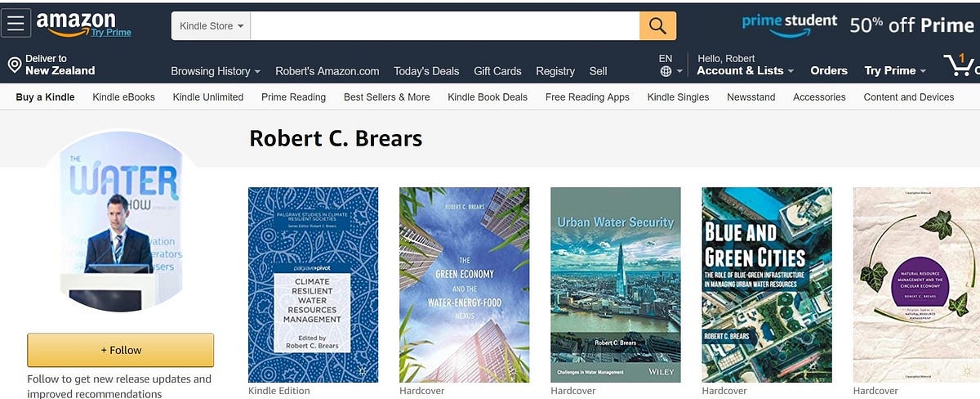This screenshot has width=980, height=399.
Task: Open the Blue and Green Cities book cover
Action: pyautogui.click(x=767, y=285)
